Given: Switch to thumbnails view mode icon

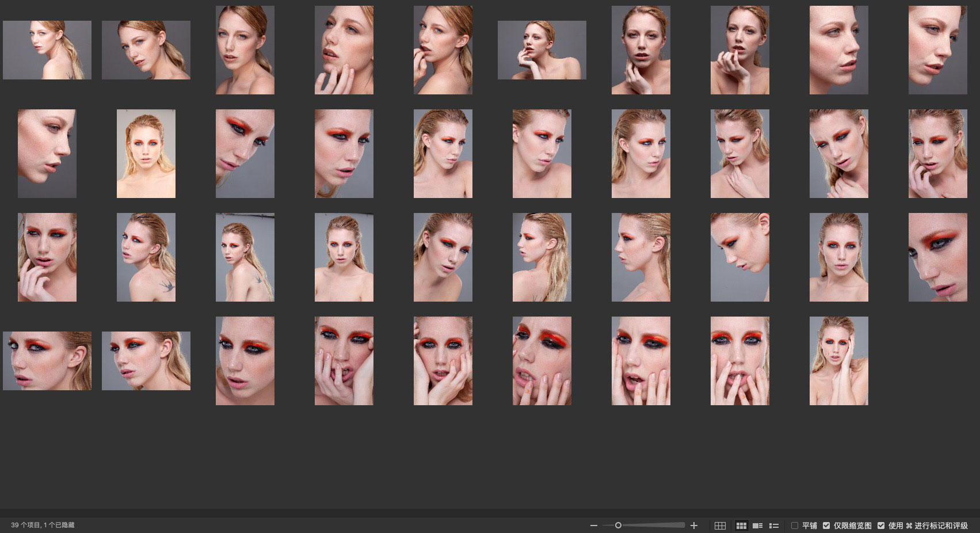Looking at the screenshot, I should point(741,526).
